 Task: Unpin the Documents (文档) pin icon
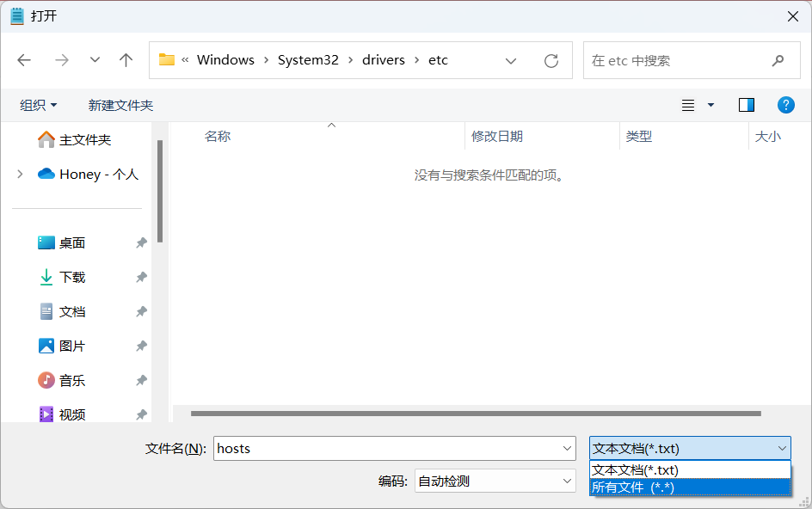click(x=141, y=312)
